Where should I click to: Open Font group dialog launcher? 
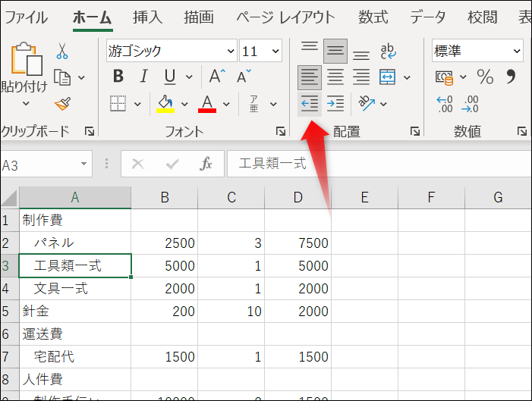pyautogui.click(x=280, y=131)
